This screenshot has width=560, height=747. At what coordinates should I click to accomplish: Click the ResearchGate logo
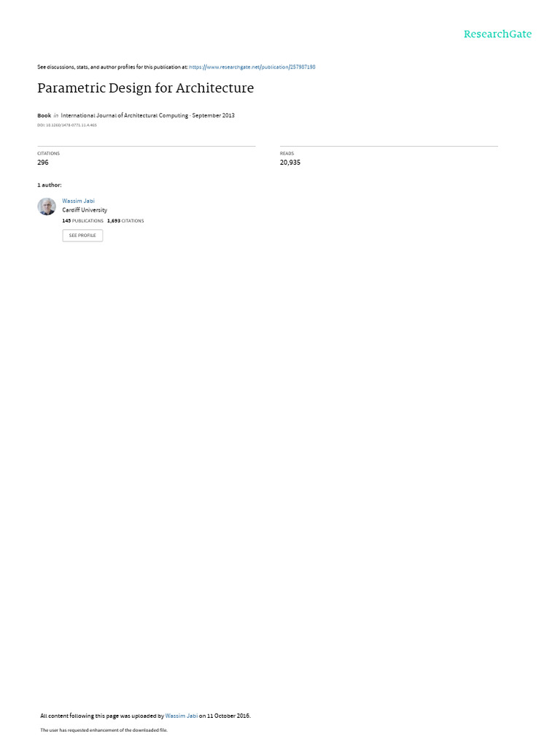point(497,34)
